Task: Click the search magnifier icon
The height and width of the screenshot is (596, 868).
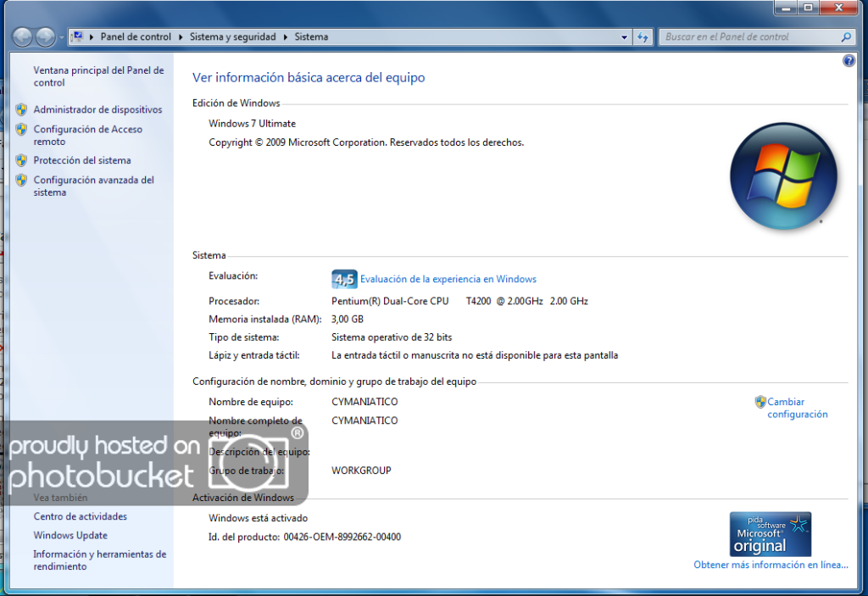Action: click(846, 37)
